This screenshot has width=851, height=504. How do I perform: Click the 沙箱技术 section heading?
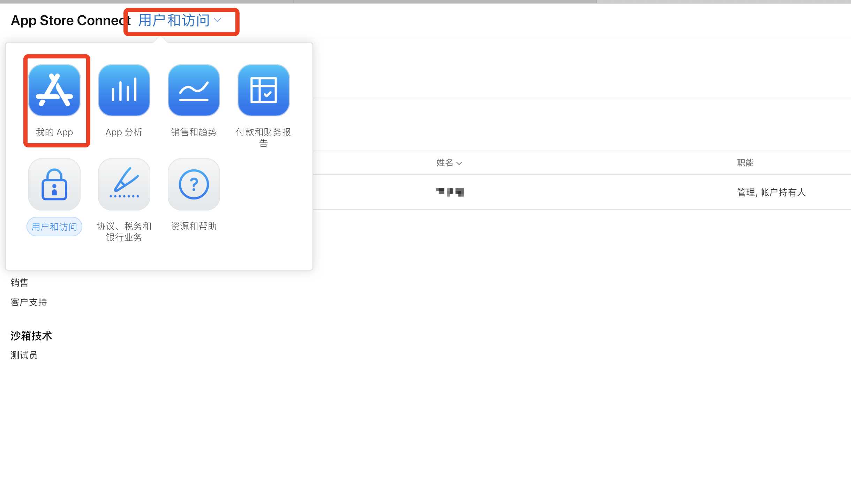[31, 336]
